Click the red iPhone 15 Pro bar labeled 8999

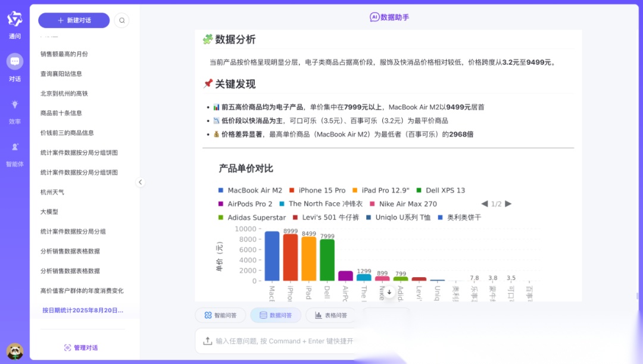(x=291, y=258)
